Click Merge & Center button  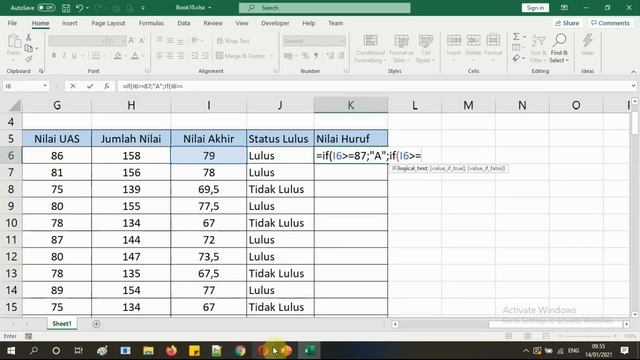241,56
